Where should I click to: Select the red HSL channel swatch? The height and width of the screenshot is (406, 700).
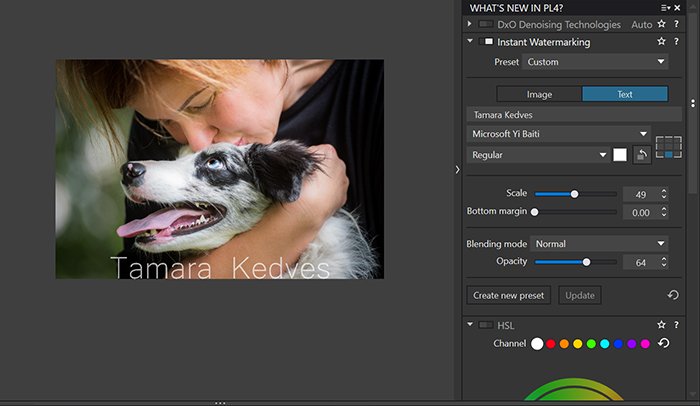click(x=550, y=344)
